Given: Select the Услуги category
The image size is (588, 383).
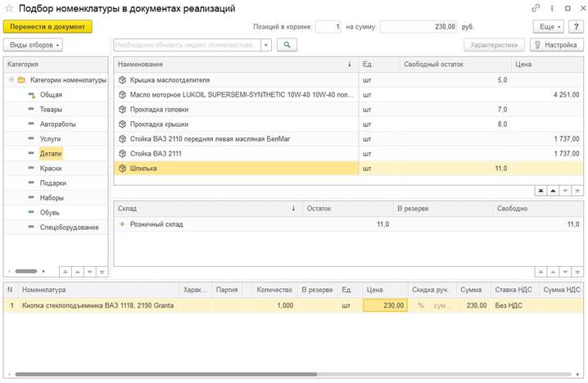Looking at the screenshot, I should pos(50,139).
